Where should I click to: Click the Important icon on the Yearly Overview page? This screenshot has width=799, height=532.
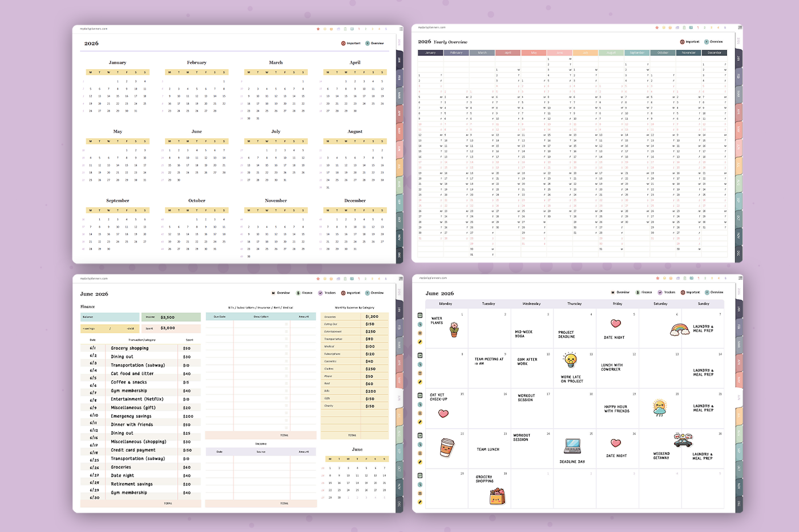(x=682, y=42)
